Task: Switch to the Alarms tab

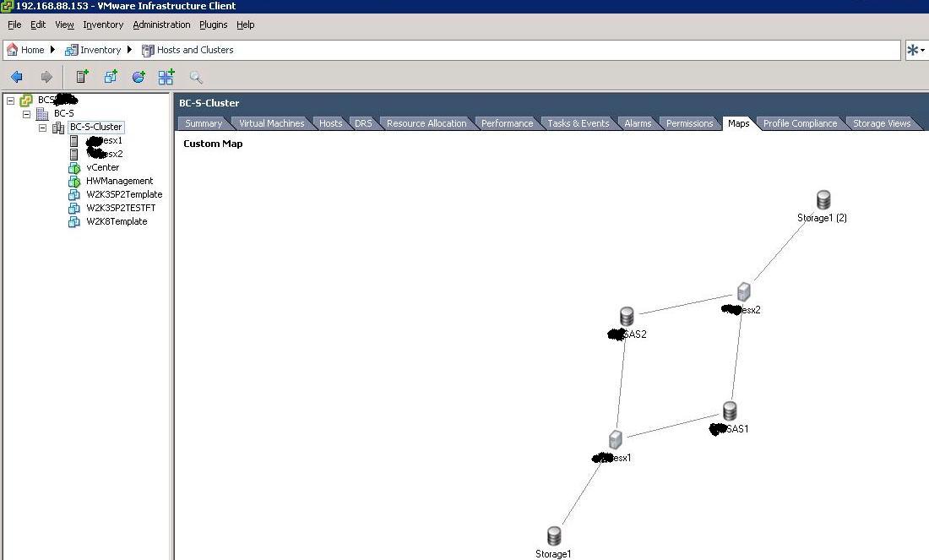Action: coord(638,123)
